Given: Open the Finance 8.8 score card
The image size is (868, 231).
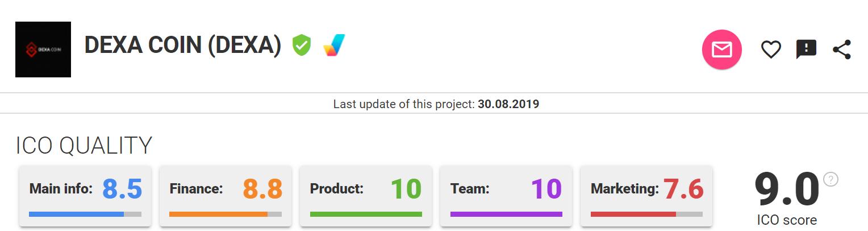Looking at the screenshot, I should click(226, 196).
